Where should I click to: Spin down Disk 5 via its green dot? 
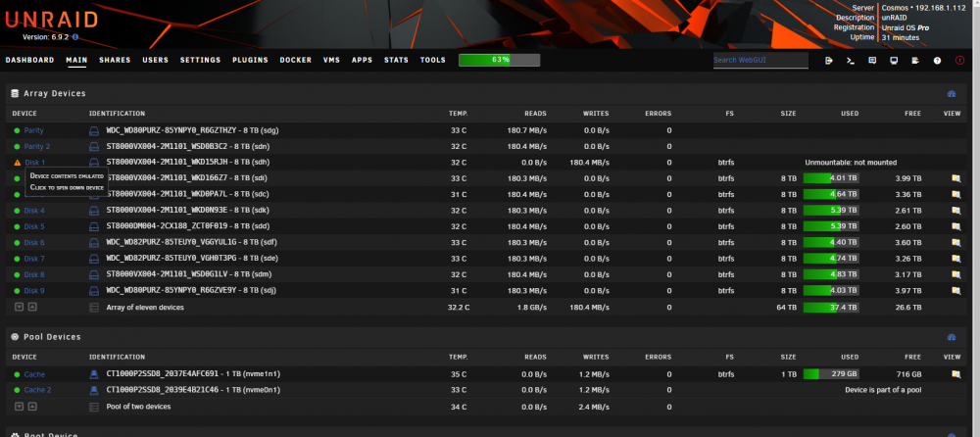(x=17, y=226)
